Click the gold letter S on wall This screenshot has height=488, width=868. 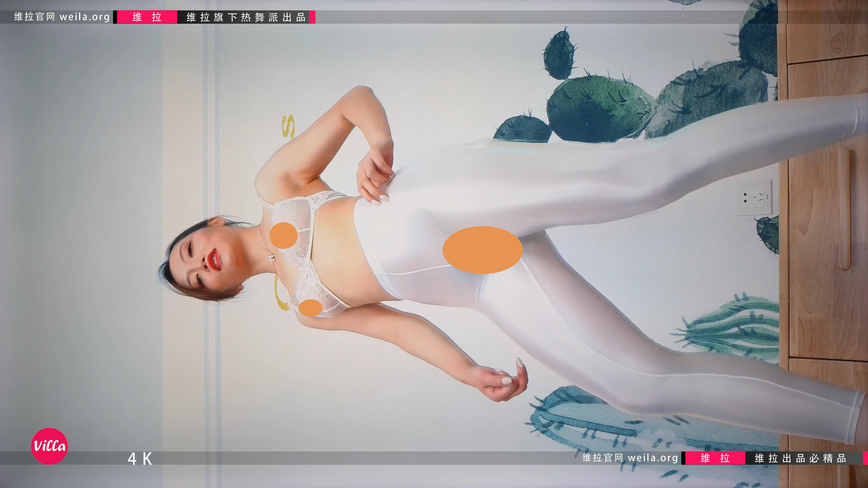tap(288, 126)
